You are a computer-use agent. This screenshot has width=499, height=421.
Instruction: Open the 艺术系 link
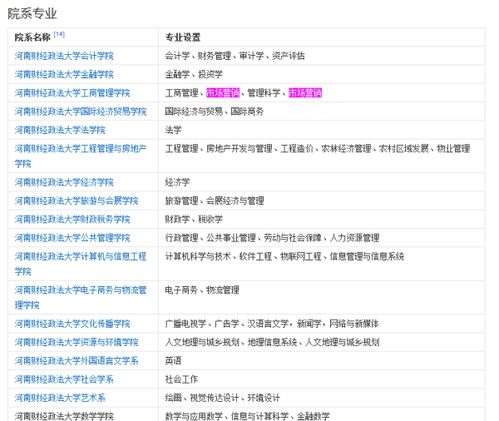[60, 398]
